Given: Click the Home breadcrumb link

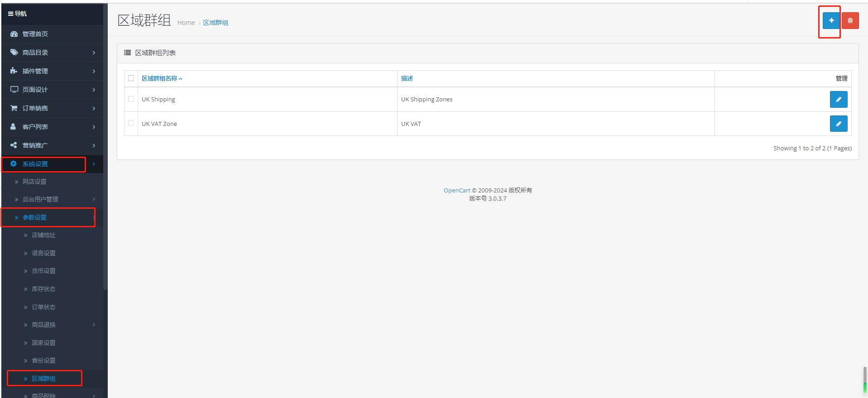Looking at the screenshot, I should (186, 23).
